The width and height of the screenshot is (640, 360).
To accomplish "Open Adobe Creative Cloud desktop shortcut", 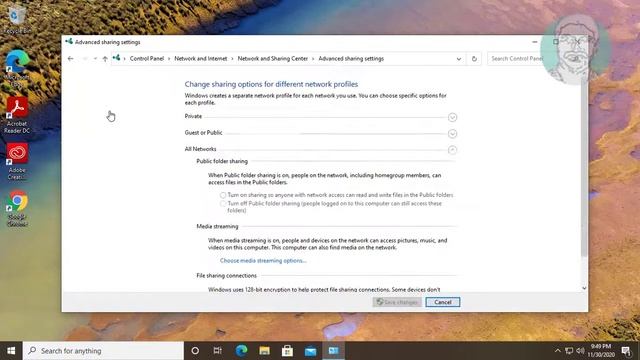I will 17,162.
